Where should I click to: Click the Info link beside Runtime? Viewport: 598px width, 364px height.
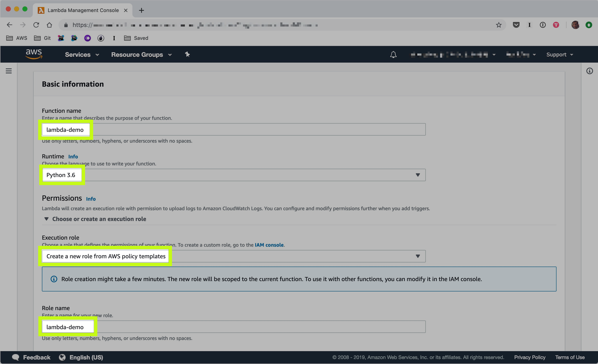(x=73, y=157)
